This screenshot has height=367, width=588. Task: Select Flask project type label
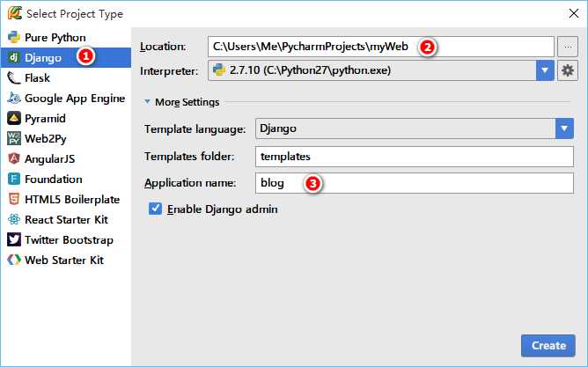(37, 78)
